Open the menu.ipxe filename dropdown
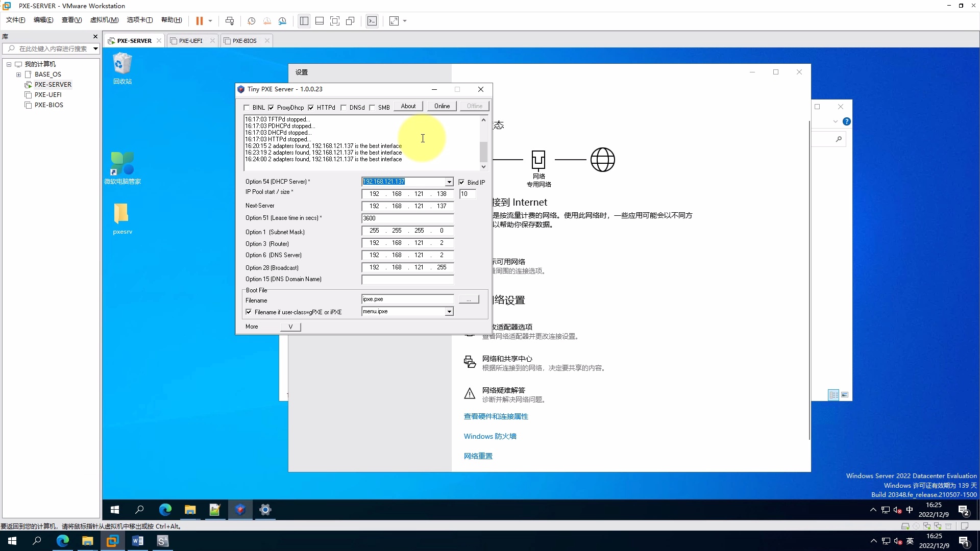980x551 pixels. tap(448, 311)
